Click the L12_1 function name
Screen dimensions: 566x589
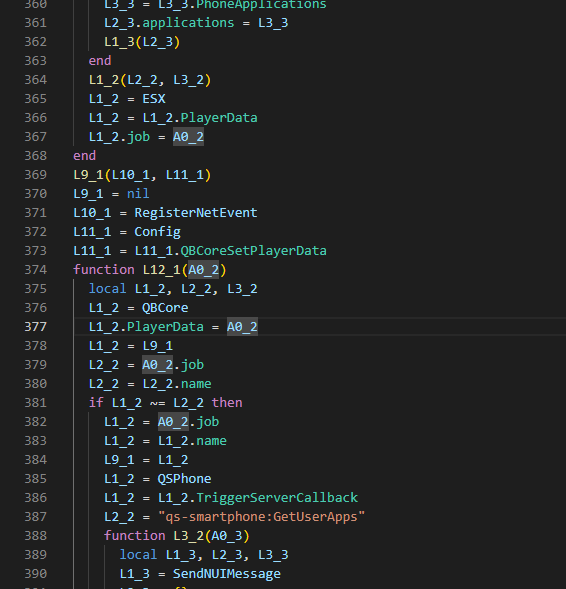point(161,269)
